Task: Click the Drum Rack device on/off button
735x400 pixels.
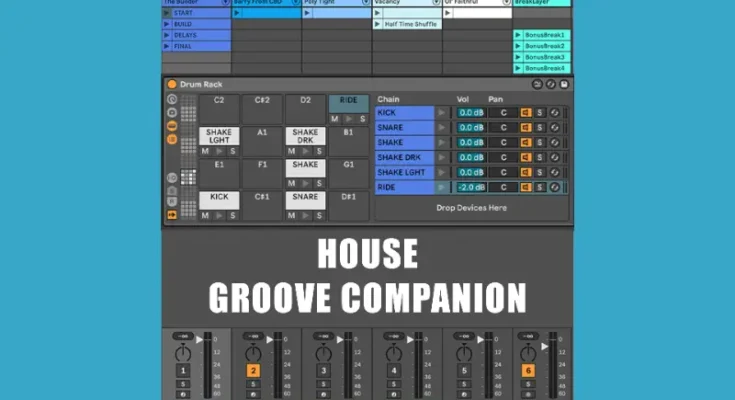Action: click(x=172, y=85)
